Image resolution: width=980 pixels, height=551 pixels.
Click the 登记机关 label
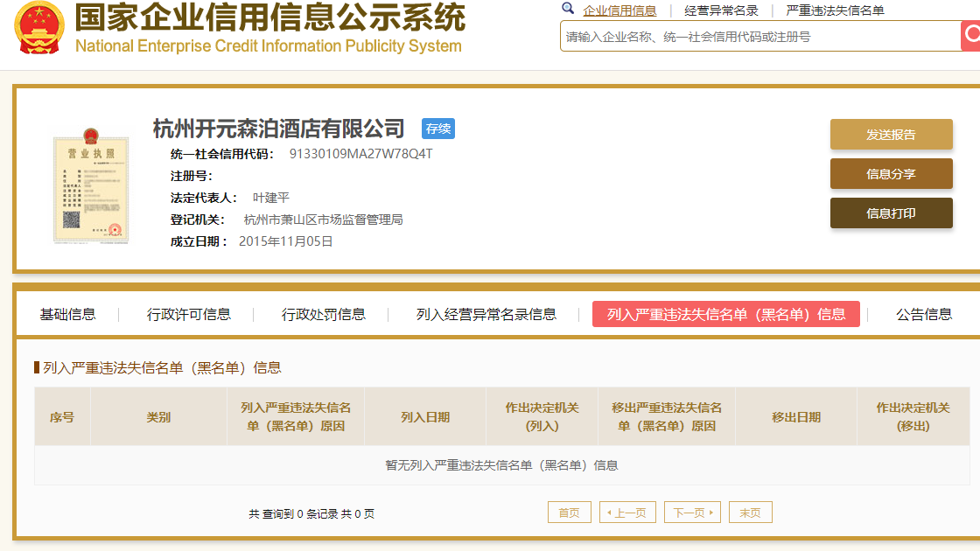click(198, 220)
